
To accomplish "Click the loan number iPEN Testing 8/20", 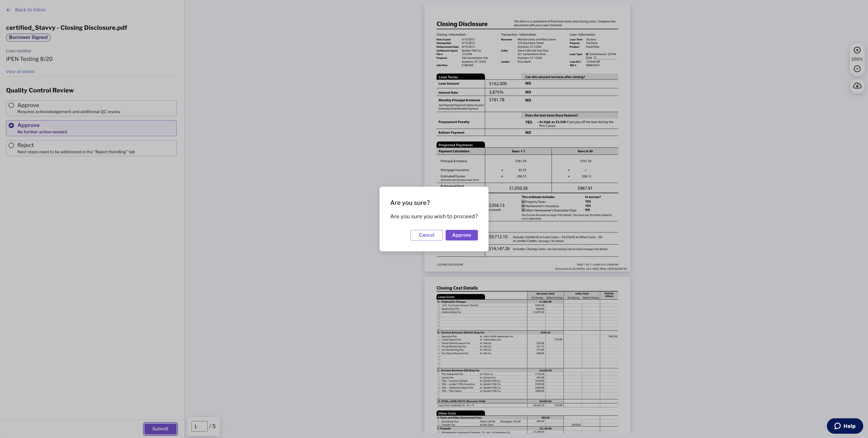I will click(x=29, y=59).
